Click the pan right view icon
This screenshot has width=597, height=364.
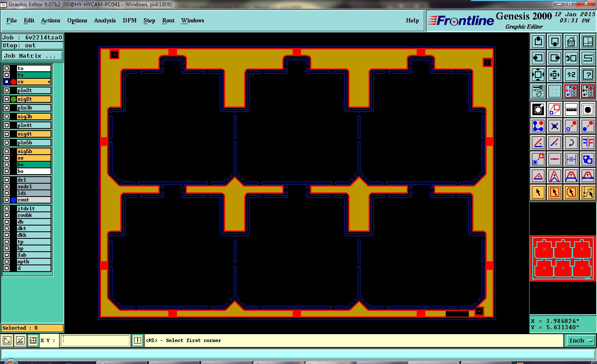point(555,58)
